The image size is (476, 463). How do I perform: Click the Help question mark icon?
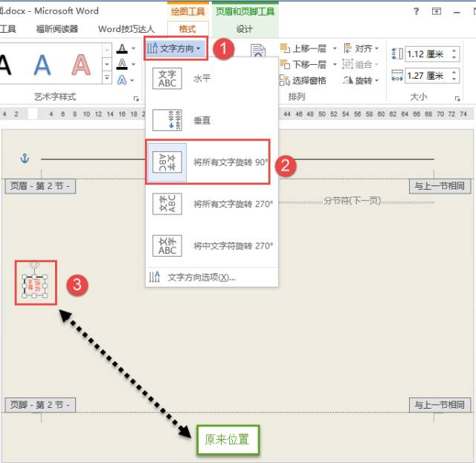[416, 12]
